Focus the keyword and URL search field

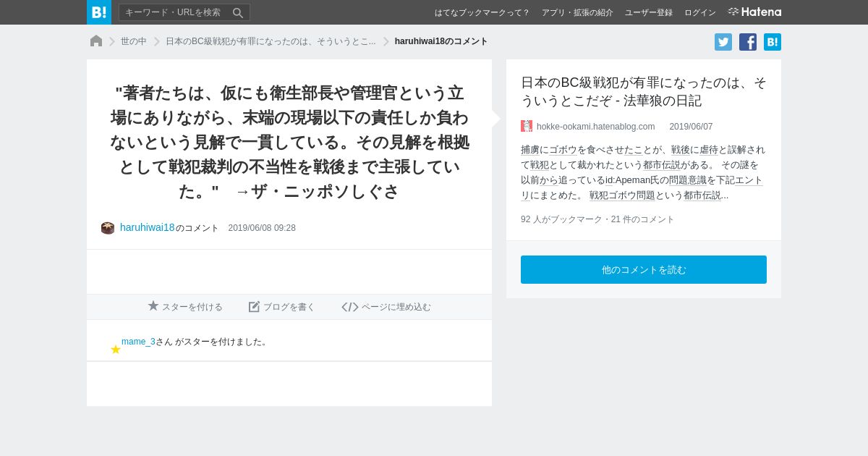pos(175,12)
